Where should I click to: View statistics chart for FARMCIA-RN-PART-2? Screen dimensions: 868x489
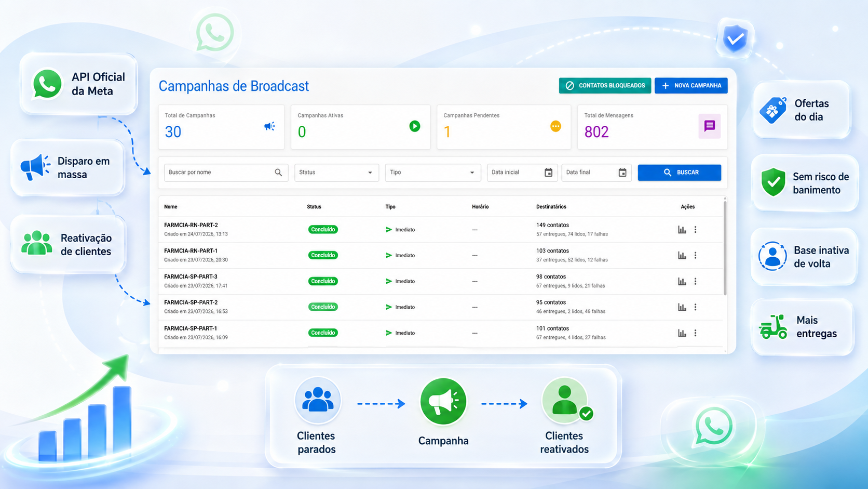(x=682, y=230)
